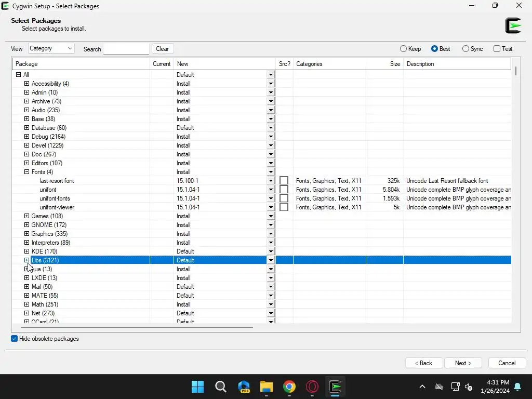This screenshot has width=532, height=399.
Task: Expand the KDE category
Action: coord(26,251)
